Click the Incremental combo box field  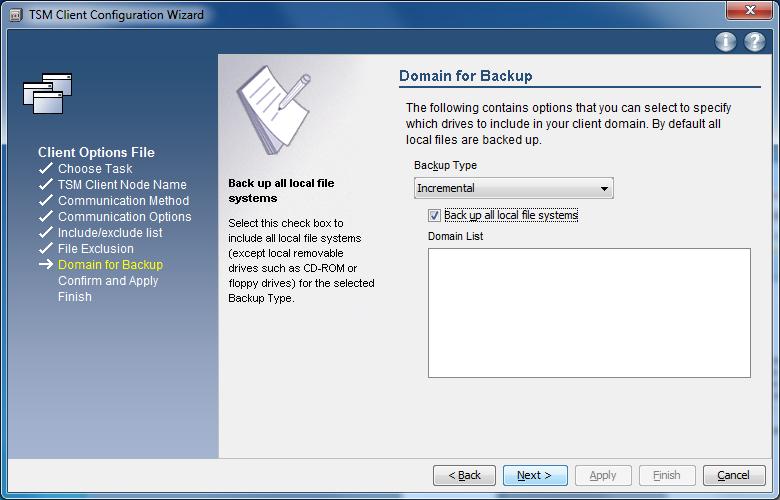coord(505,189)
